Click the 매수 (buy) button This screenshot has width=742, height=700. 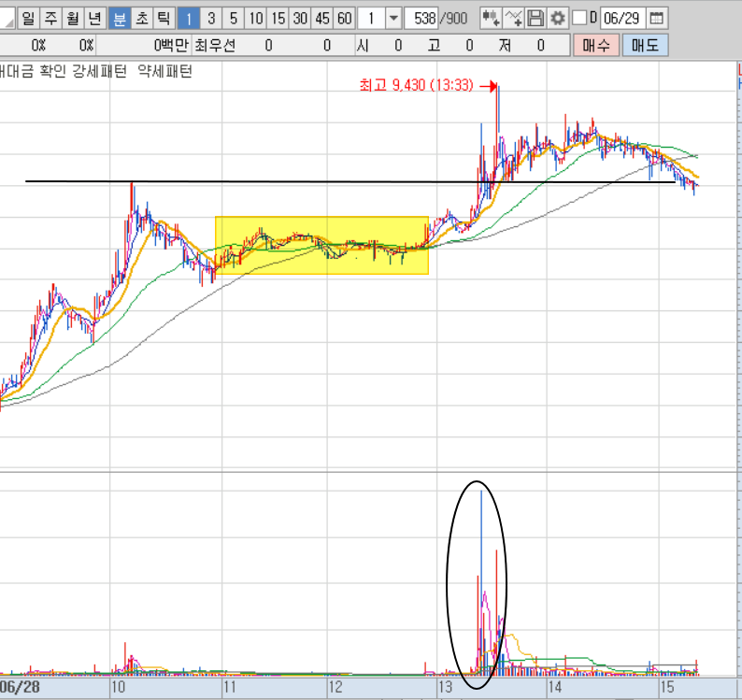coord(596,46)
